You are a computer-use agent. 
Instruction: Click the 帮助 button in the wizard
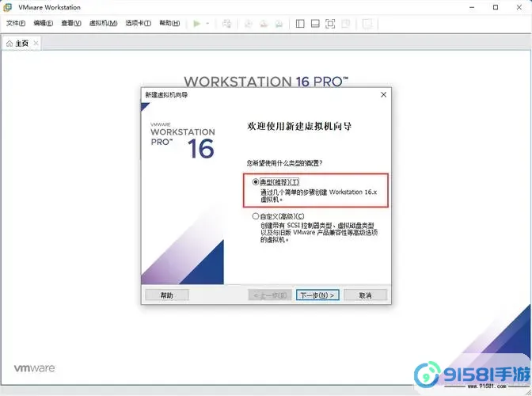[x=166, y=295]
